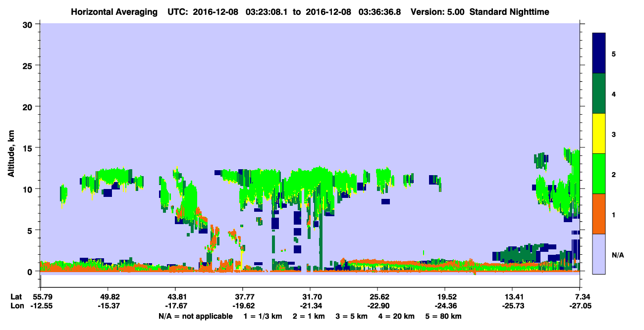Click colorbar label N/A
644x330 pixels.
(x=617, y=255)
